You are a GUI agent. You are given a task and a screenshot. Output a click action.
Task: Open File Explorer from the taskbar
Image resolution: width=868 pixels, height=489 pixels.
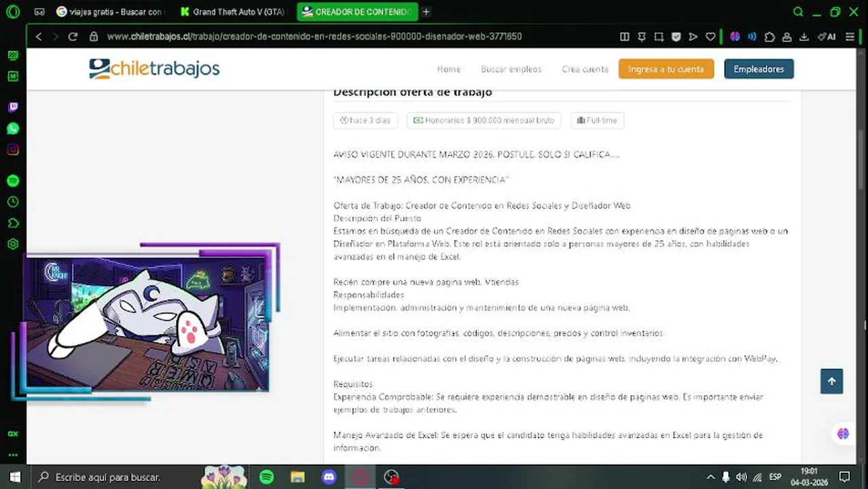(297, 477)
